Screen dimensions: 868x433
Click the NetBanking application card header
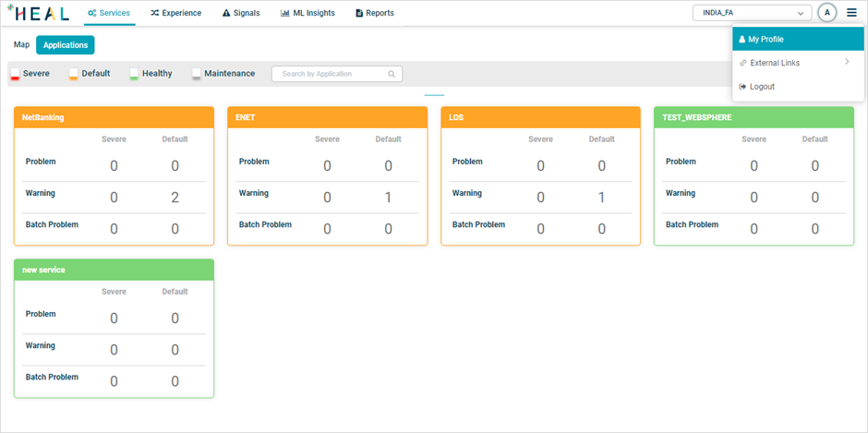click(114, 117)
